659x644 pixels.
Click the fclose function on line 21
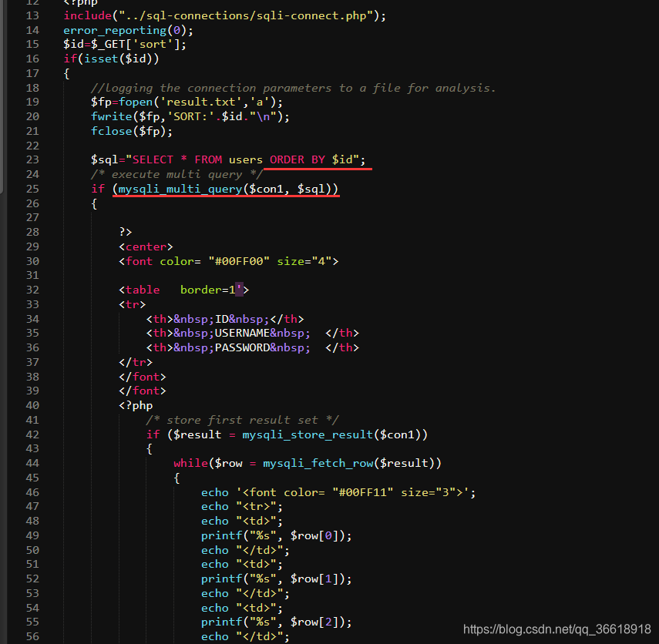(111, 132)
